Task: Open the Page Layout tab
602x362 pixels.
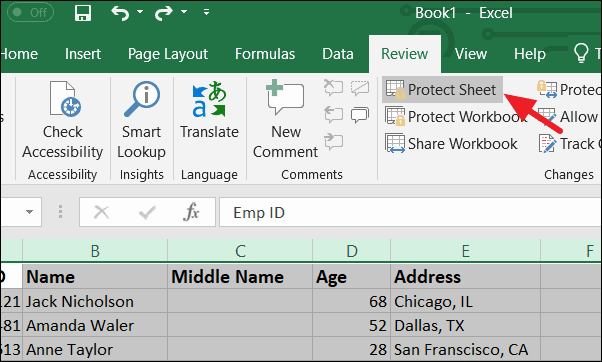Action: coord(168,54)
